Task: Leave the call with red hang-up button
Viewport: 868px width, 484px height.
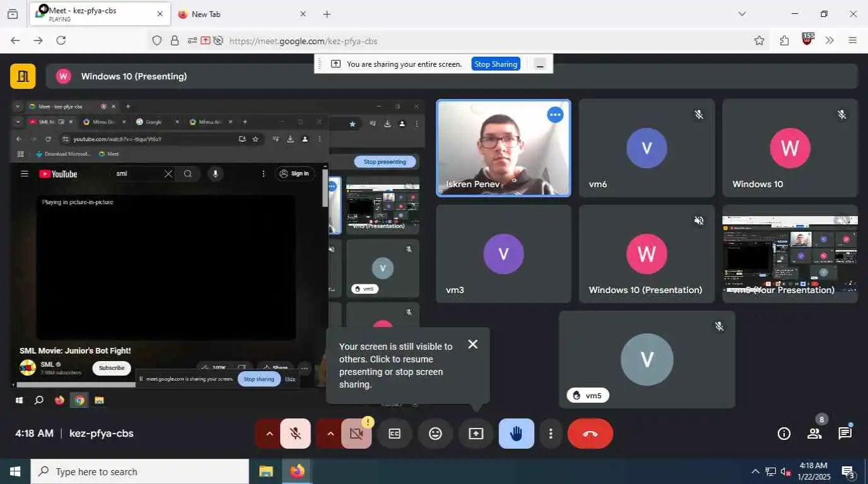Action: [x=590, y=434]
